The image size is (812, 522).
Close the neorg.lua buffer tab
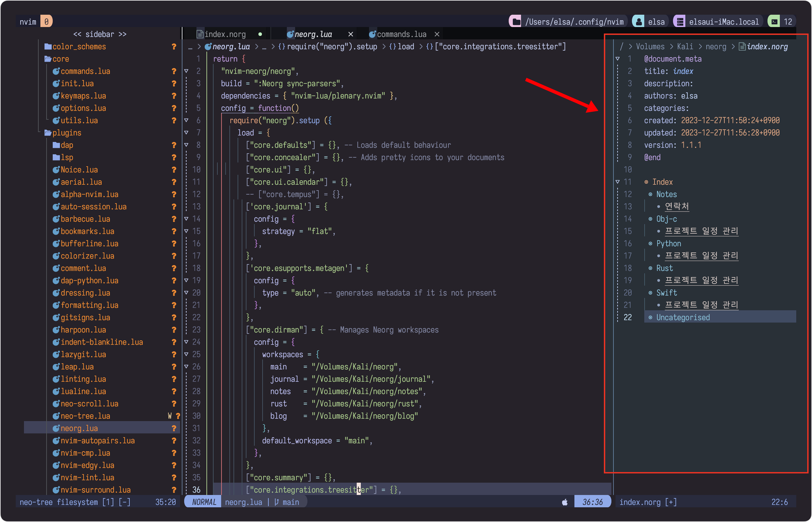[x=351, y=34]
